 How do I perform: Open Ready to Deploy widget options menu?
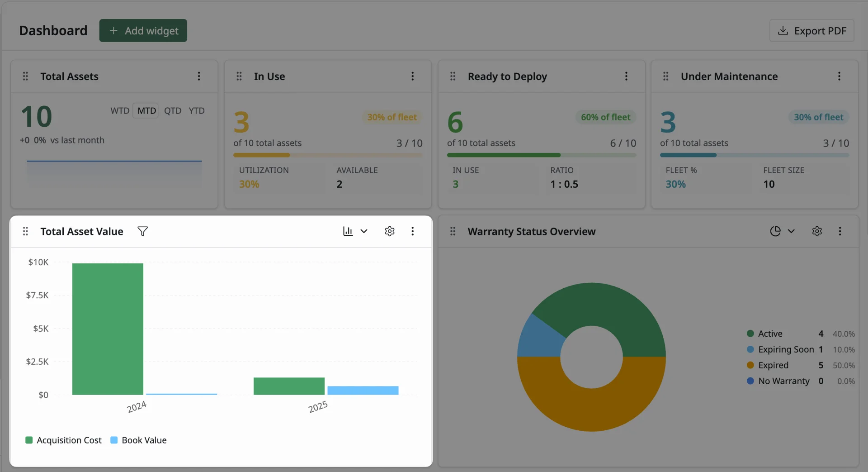click(x=626, y=76)
